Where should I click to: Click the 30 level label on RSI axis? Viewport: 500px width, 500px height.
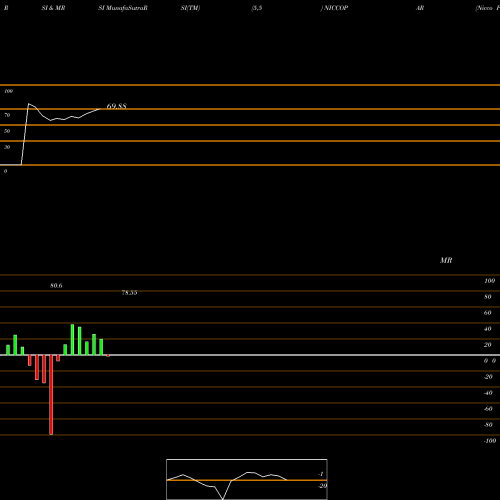tap(7, 147)
